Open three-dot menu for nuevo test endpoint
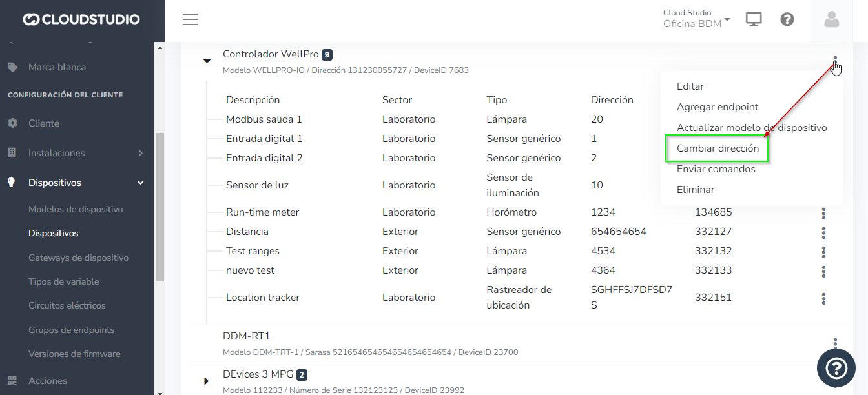868x395 pixels. point(823,271)
